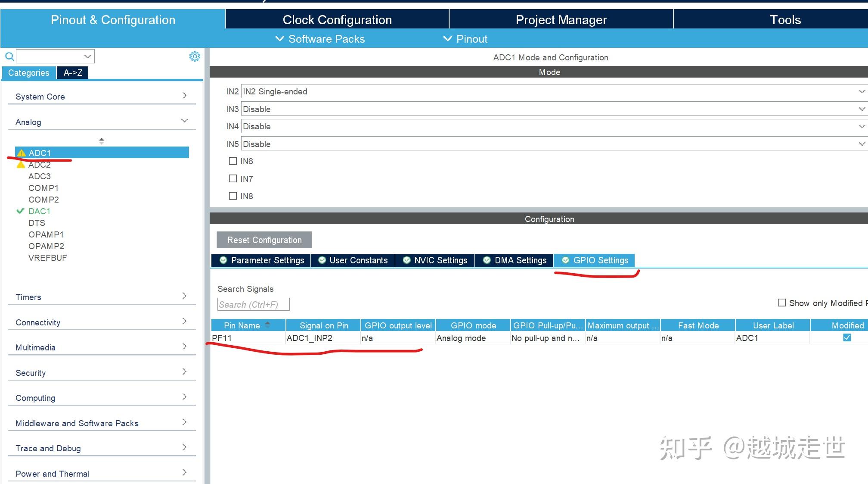Screen dimensions: 868x484
Task: Click Pin Name column sort arrow
Action: click(267, 325)
